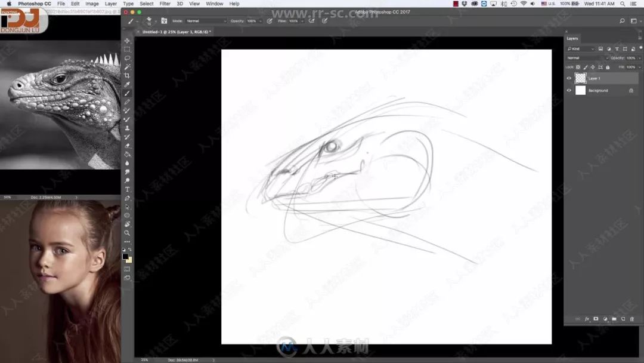Select the Horizontal Type tool
The image size is (644, 363).
[128, 189]
